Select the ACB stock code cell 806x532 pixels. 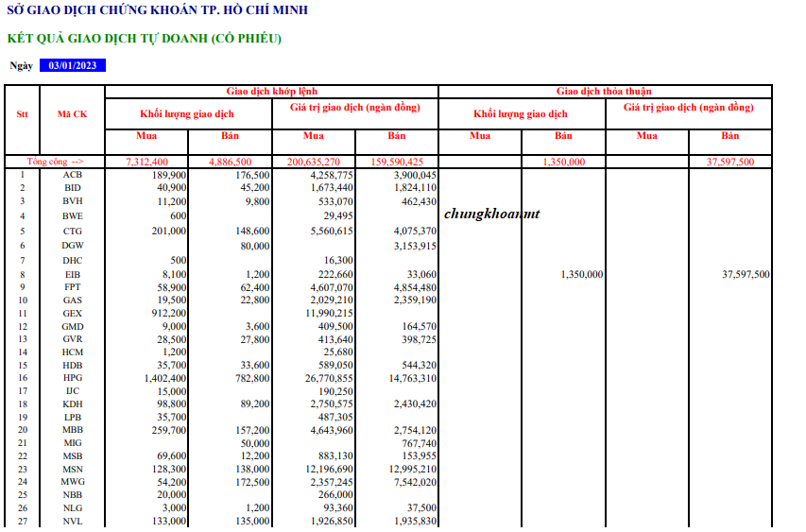[x=73, y=175]
